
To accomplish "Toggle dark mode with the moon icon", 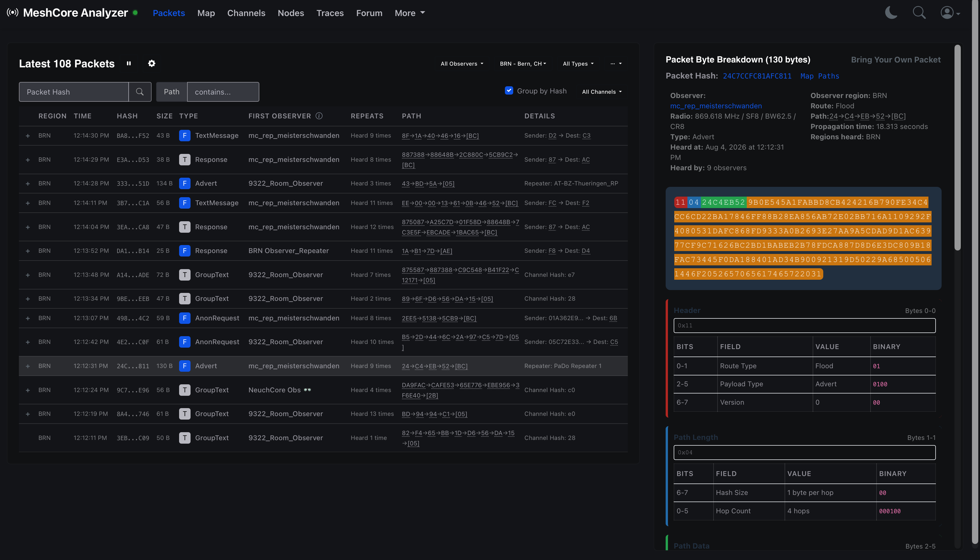I will coord(891,13).
